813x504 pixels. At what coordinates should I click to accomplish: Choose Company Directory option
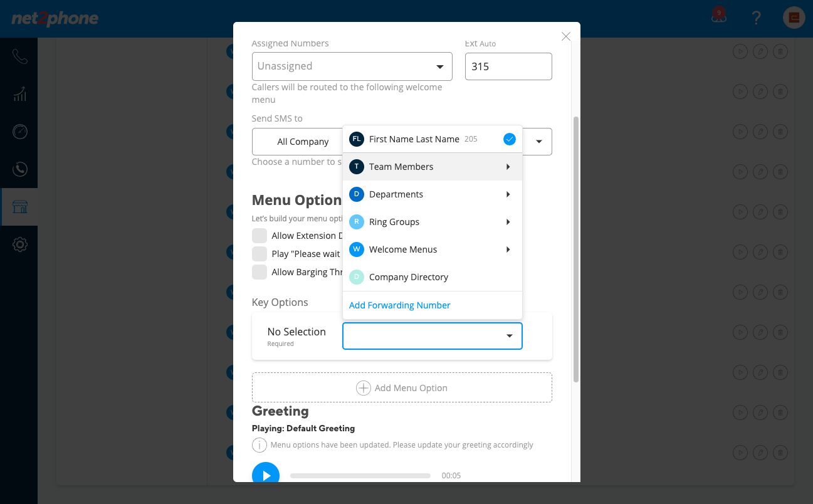pyautogui.click(x=433, y=277)
